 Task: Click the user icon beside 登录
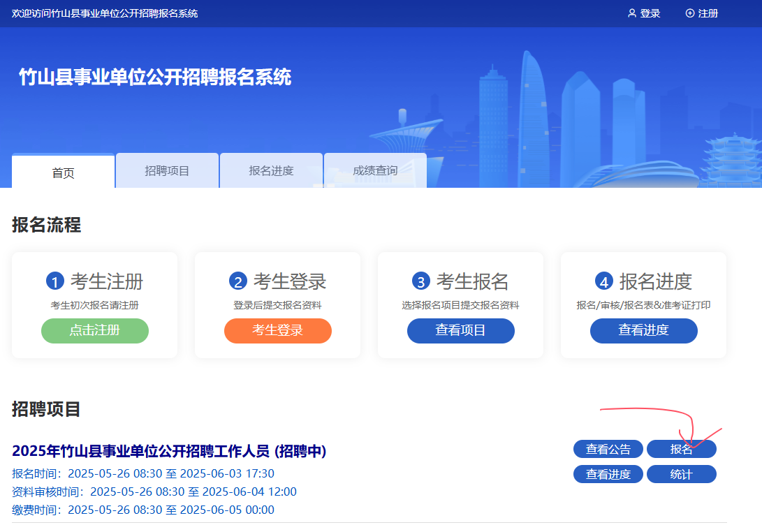tap(632, 13)
